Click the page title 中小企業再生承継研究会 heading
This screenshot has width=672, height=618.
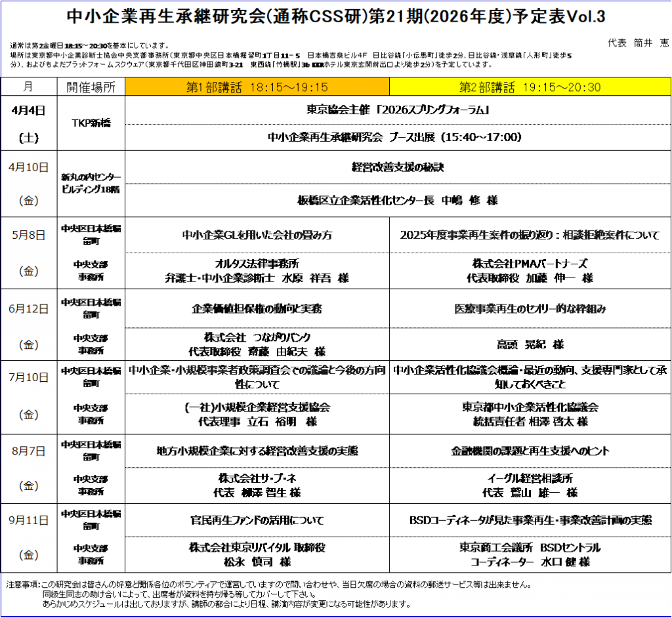pos(335,16)
